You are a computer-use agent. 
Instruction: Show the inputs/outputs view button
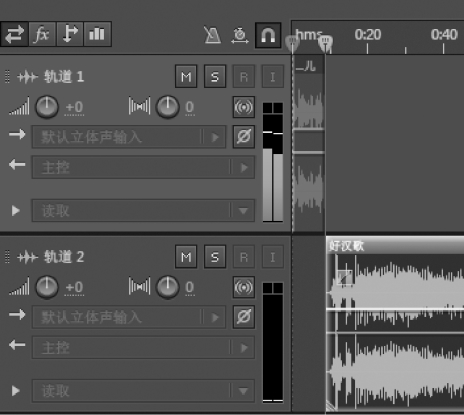tap(14, 34)
